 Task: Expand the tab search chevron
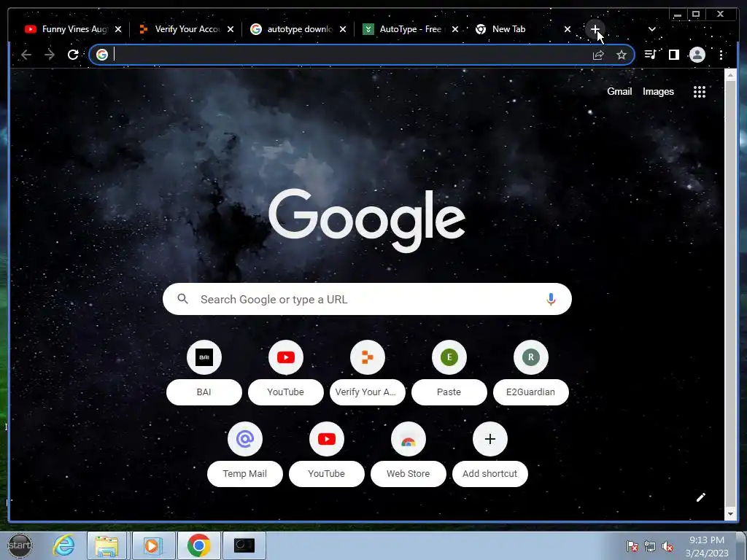pyautogui.click(x=651, y=29)
